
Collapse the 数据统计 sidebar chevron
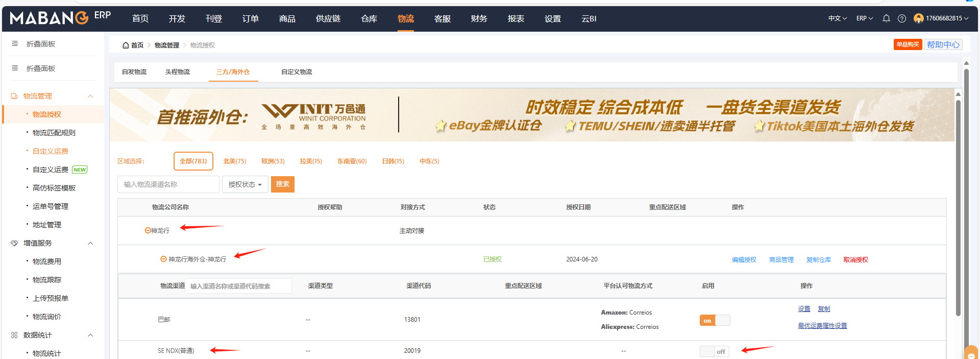[x=90, y=335]
